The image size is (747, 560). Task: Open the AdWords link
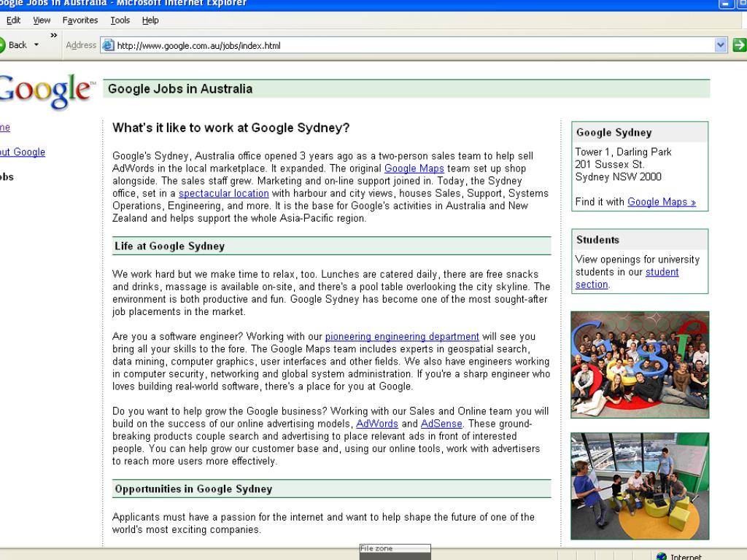click(377, 424)
